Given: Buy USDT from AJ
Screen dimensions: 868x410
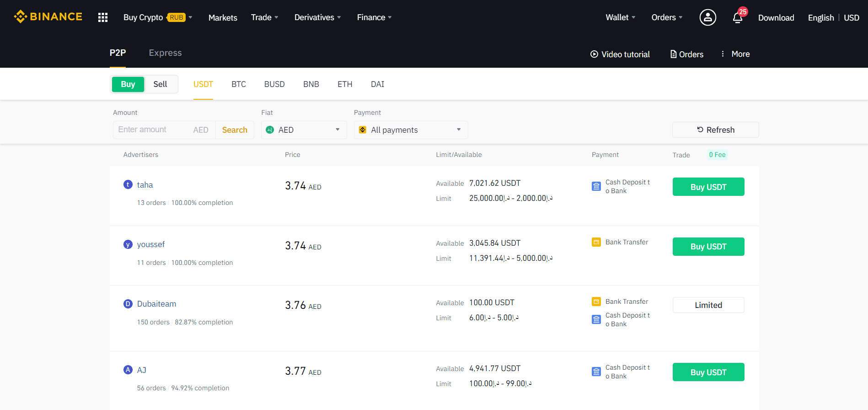Looking at the screenshot, I should [708, 372].
